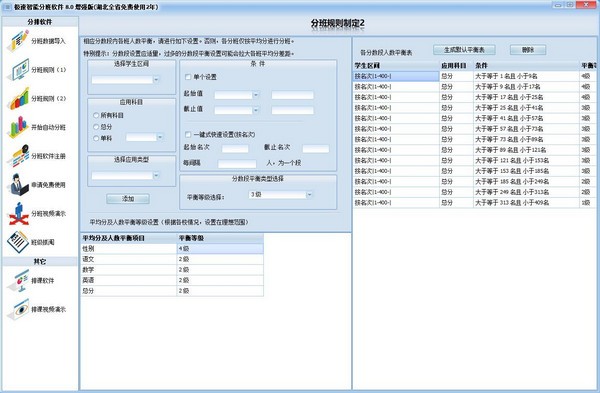
Task: Click the 每间隔 input field
Action: (x=237, y=164)
